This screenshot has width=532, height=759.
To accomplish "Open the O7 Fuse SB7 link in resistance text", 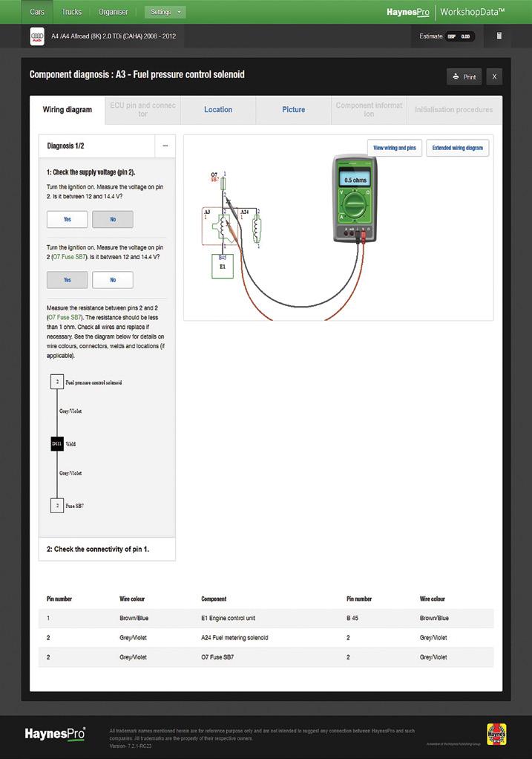I will tap(65, 318).
